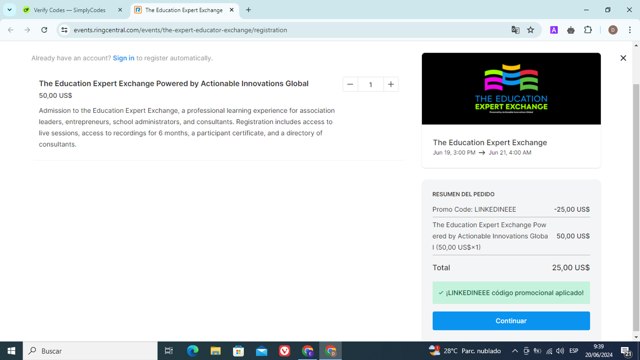Open Microsoft Store from the taskbar
This screenshot has width=640, height=360.
click(x=238, y=351)
